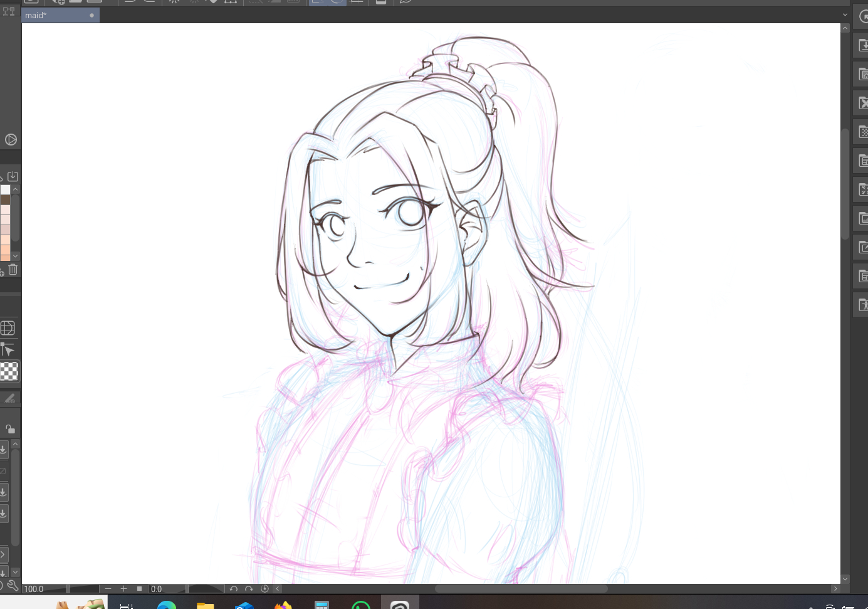The height and width of the screenshot is (609, 868).
Task: Open File Explorer from the taskbar
Action: point(205,605)
